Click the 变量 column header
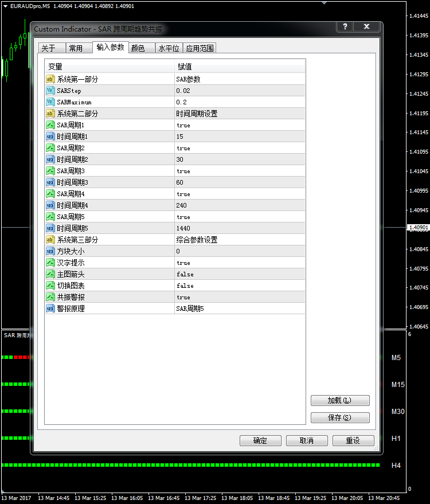Viewport: 430px width, 504px height. pyautogui.click(x=110, y=67)
